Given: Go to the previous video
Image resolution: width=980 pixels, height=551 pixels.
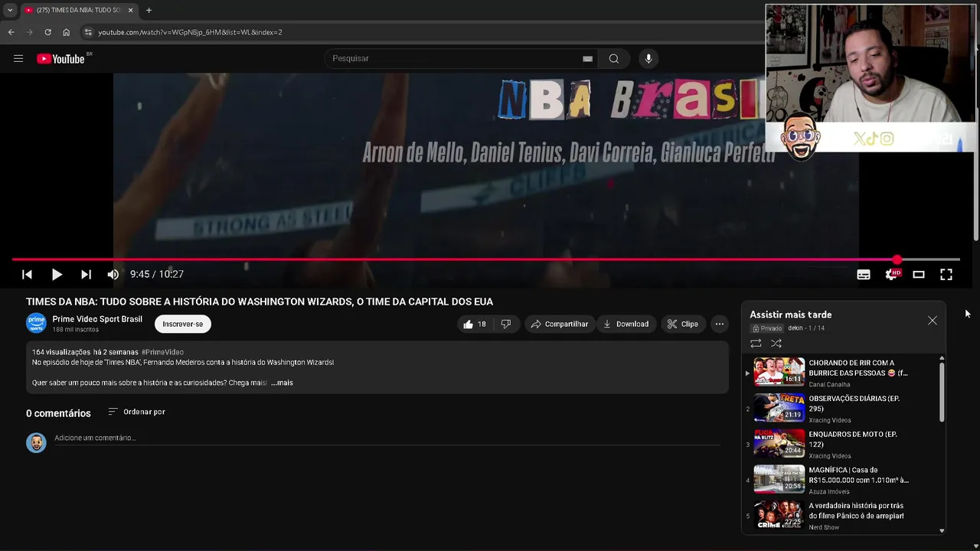Looking at the screenshot, I should 27,274.
